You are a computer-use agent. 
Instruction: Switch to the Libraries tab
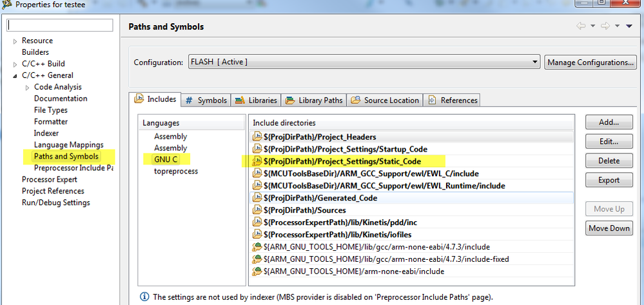tap(256, 101)
